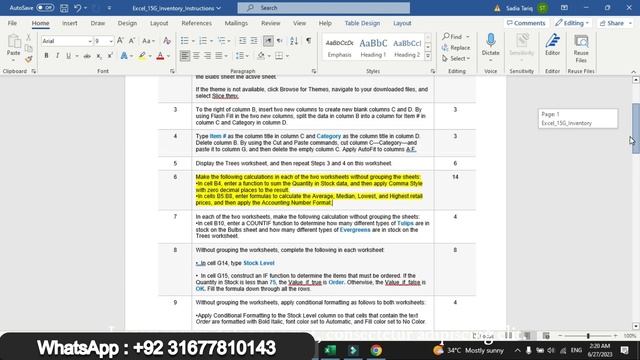
Task: Toggle right-to-left text direction button
Action: coord(280,41)
